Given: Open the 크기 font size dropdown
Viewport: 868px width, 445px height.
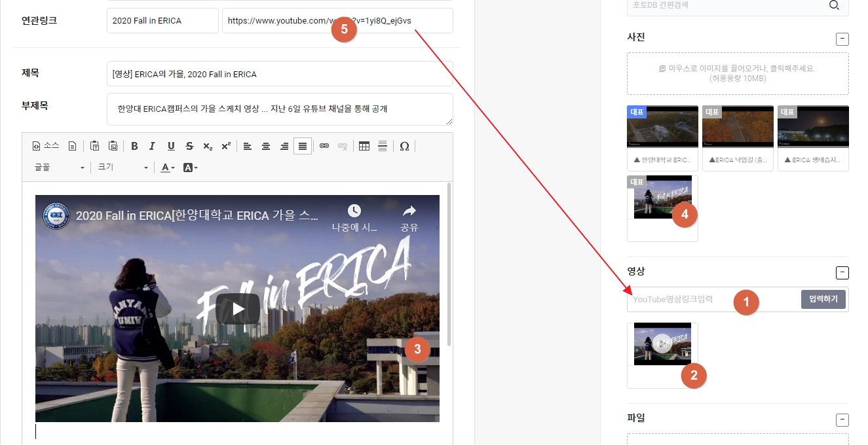Looking at the screenshot, I should tap(123, 168).
